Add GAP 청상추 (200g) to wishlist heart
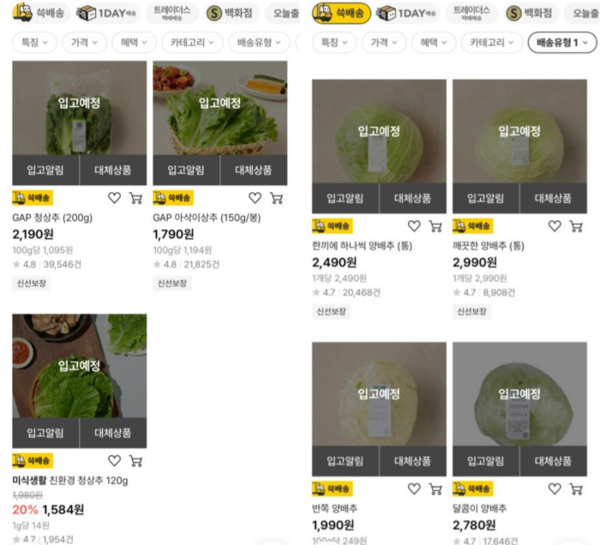 coord(114,198)
